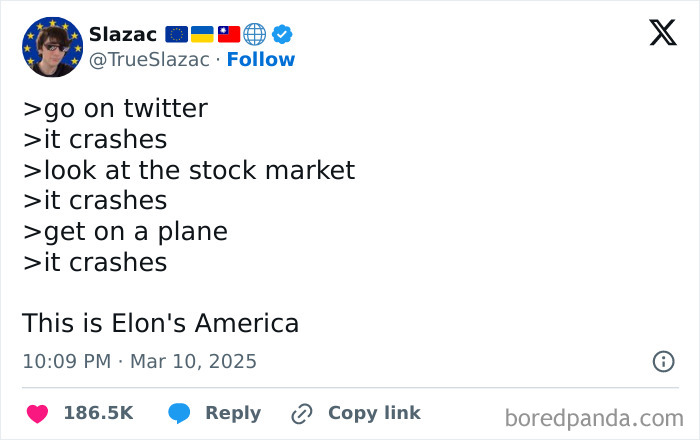The image size is (700, 440).
Task: Click the globe emoji beside the name
Action: (255, 34)
